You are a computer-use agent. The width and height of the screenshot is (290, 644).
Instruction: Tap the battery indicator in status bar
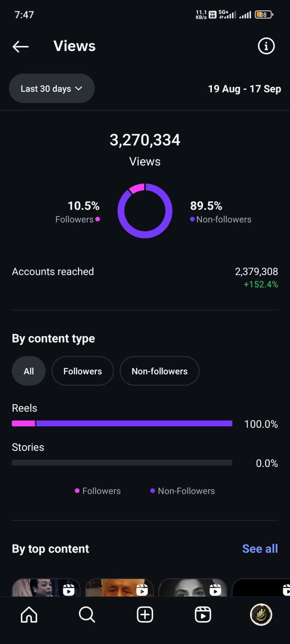coord(264,15)
